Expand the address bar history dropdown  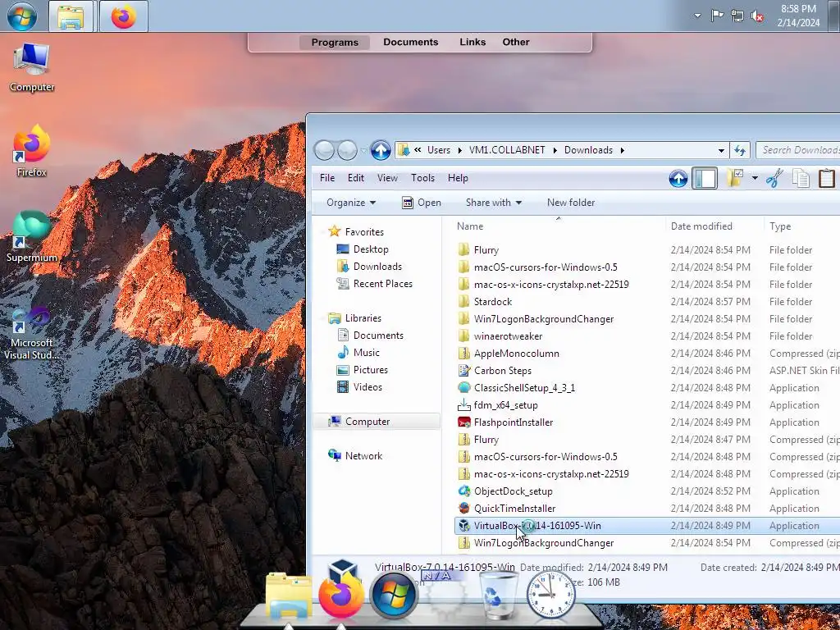(721, 151)
